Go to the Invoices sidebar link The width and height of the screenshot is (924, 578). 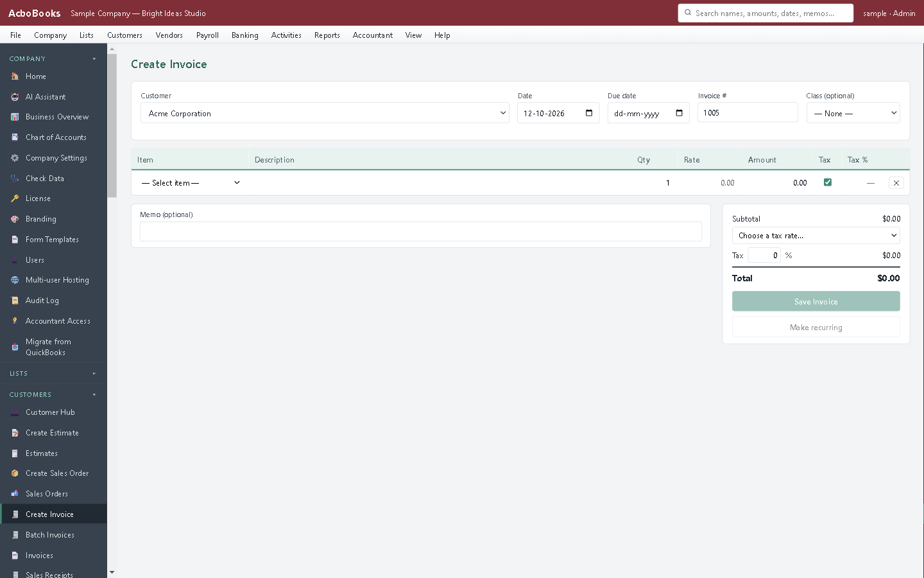pos(39,556)
